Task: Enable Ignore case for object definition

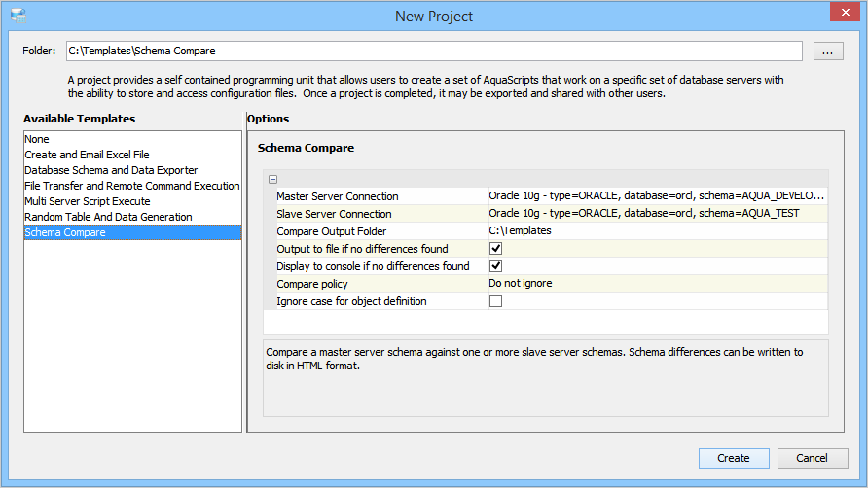Action: tap(495, 301)
